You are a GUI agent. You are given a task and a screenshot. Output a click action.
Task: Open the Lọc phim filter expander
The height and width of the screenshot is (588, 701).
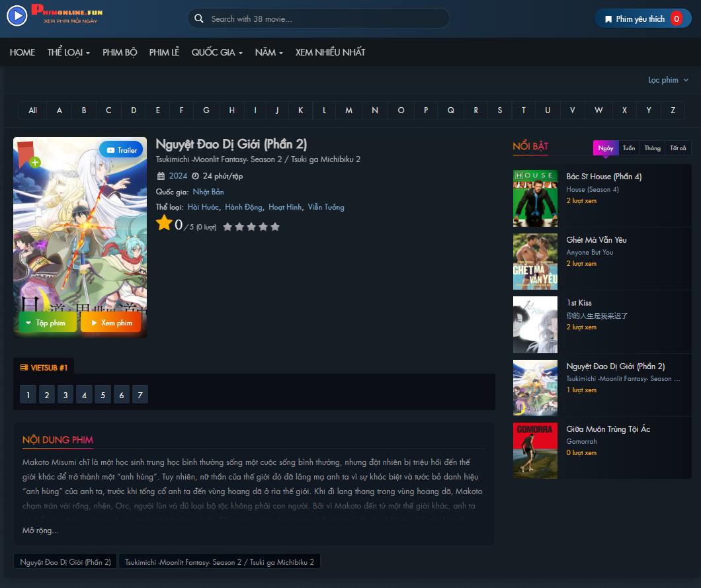click(x=668, y=80)
